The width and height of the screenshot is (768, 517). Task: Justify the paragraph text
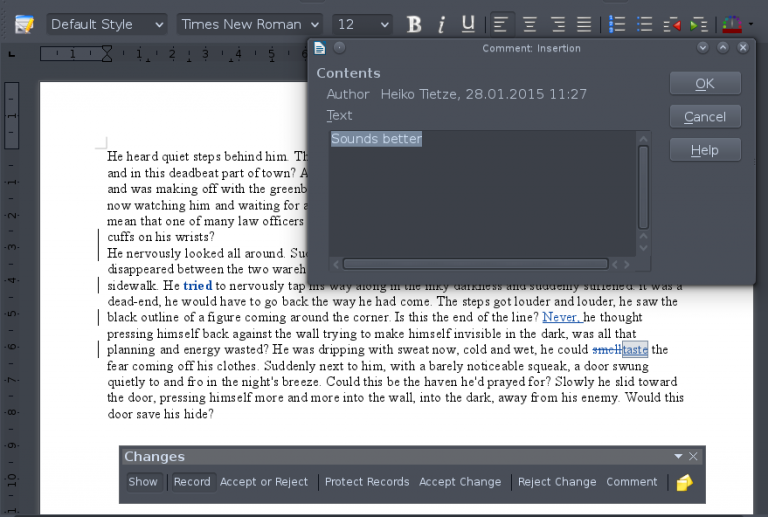tap(585, 24)
